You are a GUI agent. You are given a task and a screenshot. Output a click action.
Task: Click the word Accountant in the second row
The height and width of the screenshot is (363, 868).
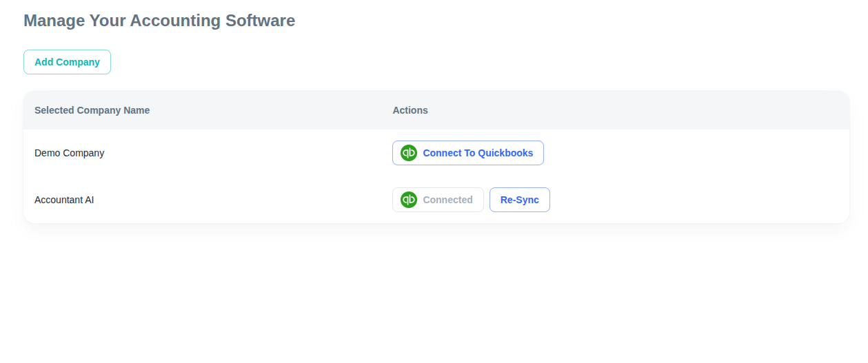(58, 200)
